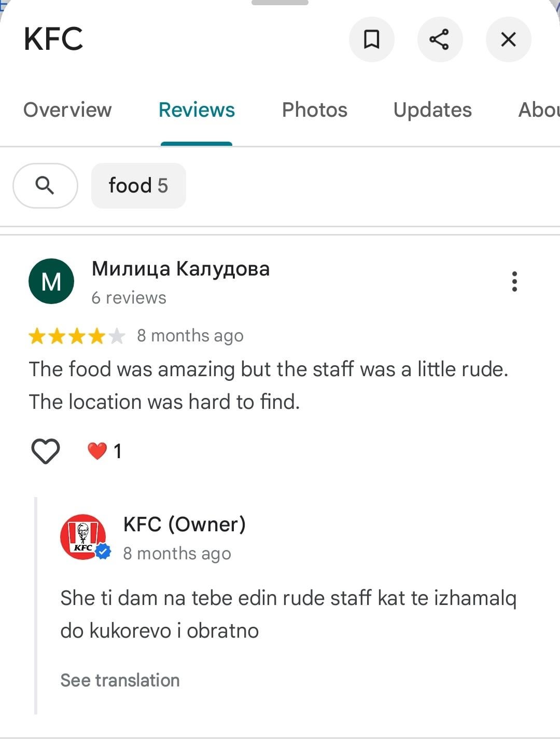Open the three-dot review options menu
560x743 pixels.
coord(514,281)
